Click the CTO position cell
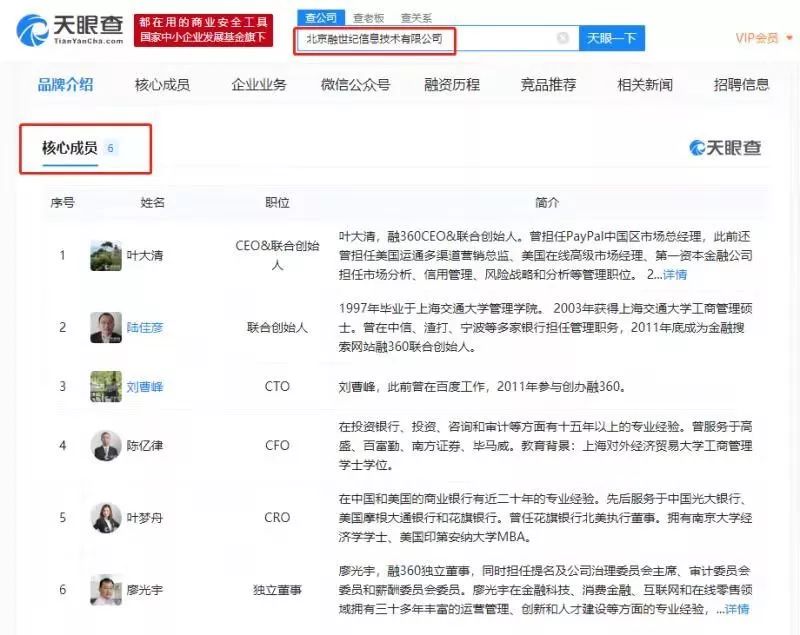This screenshot has height=635, width=800. click(x=277, y=387)
